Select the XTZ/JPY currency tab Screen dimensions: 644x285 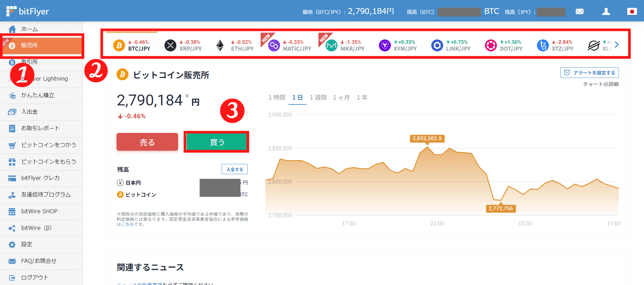pos(555,45)
